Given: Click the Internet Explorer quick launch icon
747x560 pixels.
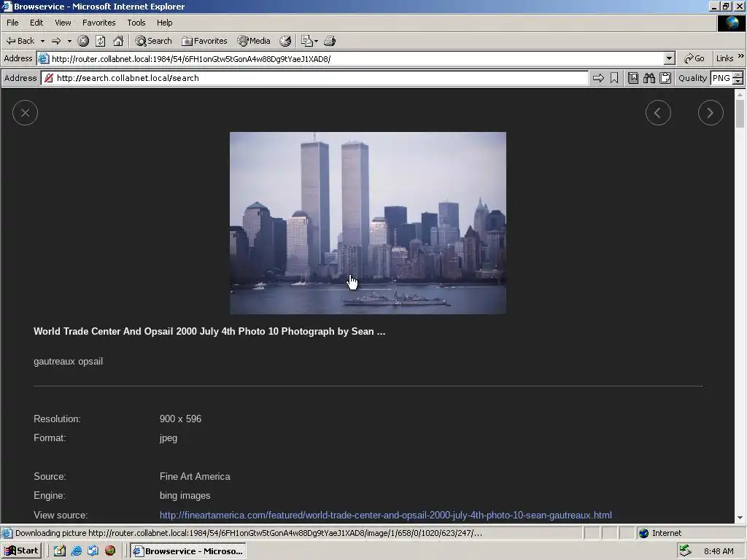Looking at the screenshot, I should pos(76,551).
